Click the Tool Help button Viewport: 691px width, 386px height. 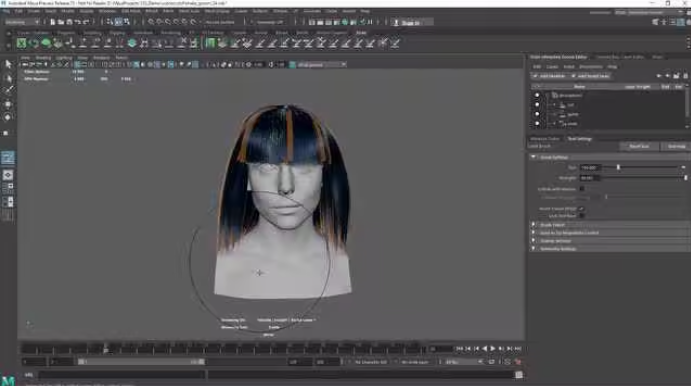point(676,146)
